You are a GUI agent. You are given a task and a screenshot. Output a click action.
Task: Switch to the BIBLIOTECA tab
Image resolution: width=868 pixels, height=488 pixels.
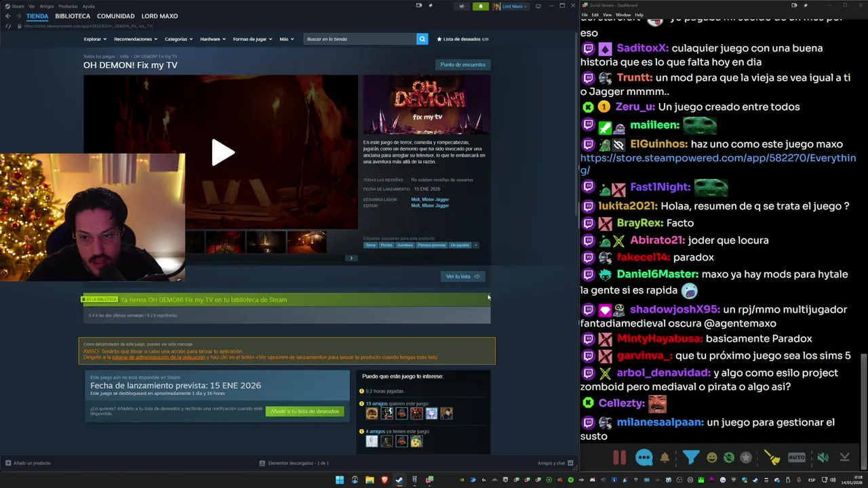[73, 16]
